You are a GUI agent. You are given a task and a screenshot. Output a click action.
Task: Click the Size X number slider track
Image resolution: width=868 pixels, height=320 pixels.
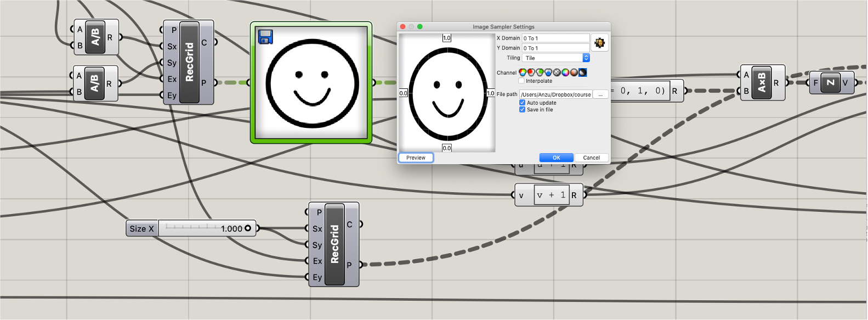click(207, 228)
